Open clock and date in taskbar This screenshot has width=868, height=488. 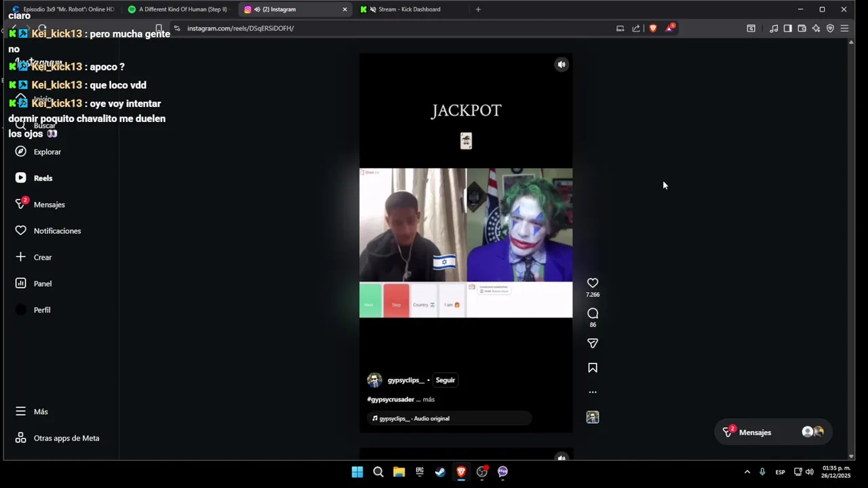coord(836,472)
